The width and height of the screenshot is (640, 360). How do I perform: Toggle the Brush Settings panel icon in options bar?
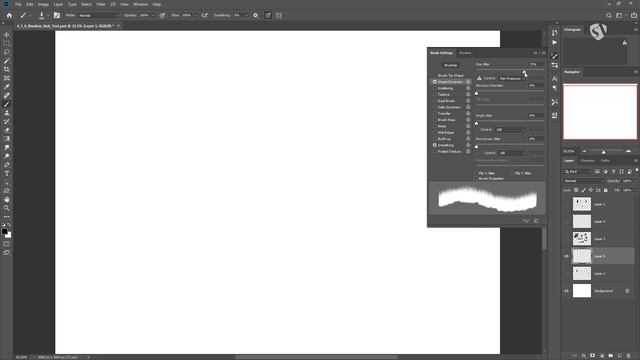[x=57, y=16]
